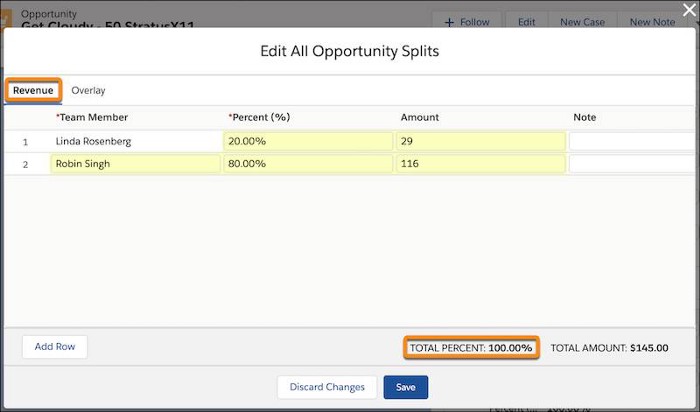Image resolution: width=700 pixels, height=412 pixels.
Task: Edit the 20.00% percent field
Action: [x=307, y=141]
